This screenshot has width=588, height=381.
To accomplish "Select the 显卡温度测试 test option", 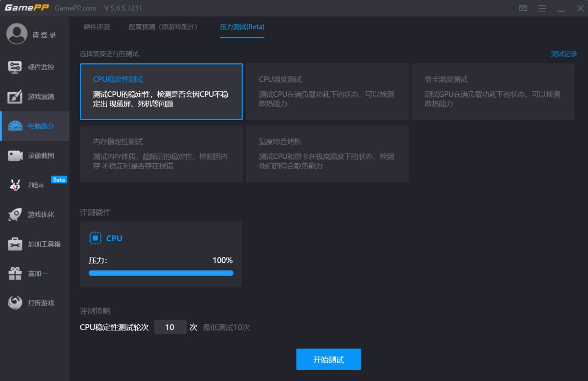I will [x=492, y=92].
